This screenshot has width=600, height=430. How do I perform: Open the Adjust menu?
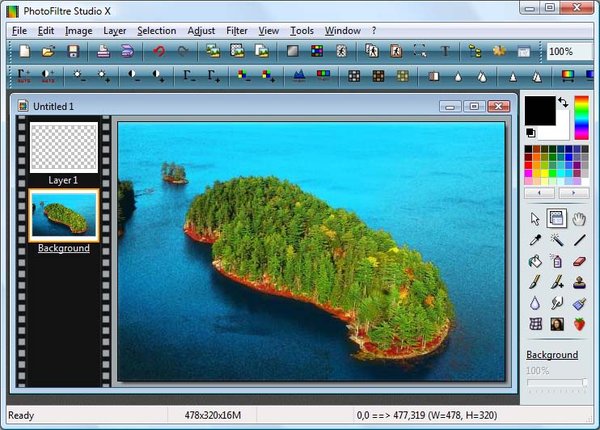(x=200, y=31)
